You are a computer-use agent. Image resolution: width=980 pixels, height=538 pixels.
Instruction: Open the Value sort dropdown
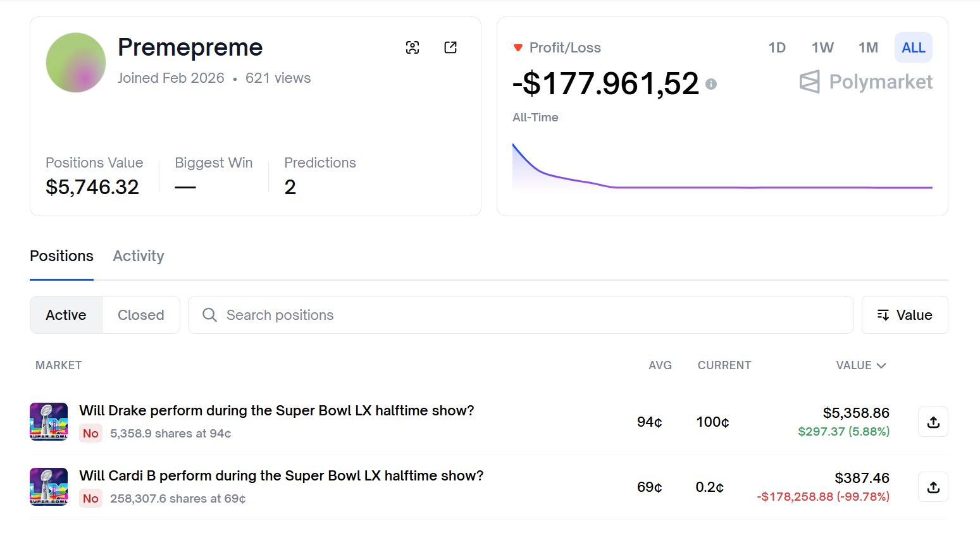905,315
